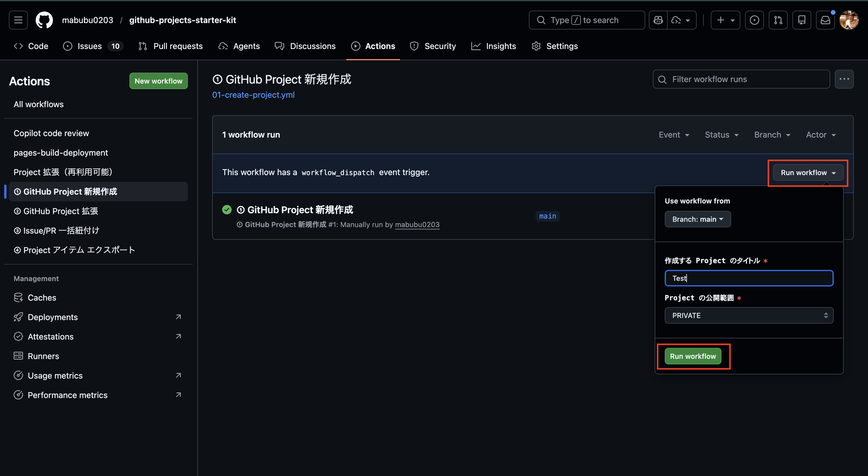Screen dimensions: 868x476
Task: Click the Filter workflow runs field
Action: pyautogui.click(x=741, y=79)
